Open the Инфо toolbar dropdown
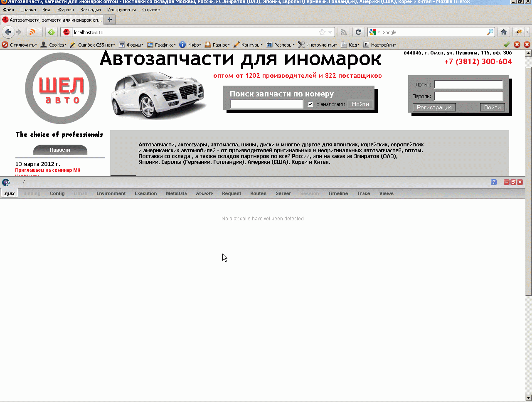 [190, 44]
